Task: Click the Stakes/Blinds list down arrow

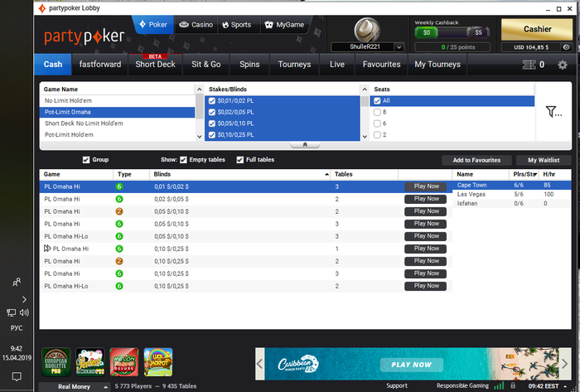Action: tap(365, 137)
